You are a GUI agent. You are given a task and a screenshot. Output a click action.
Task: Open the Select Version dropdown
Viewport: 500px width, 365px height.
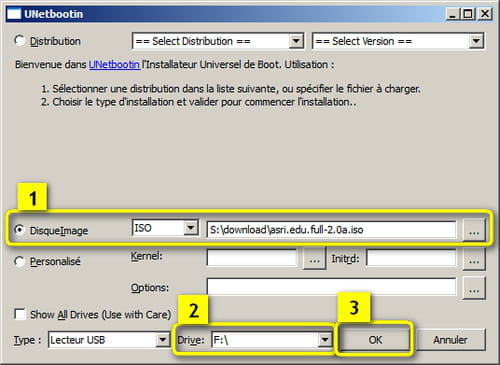[x=398, y=41]
